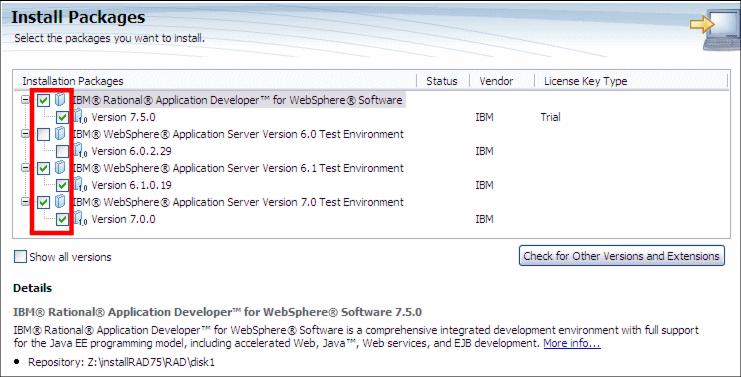The width and height of the screenshot is (741, 377).
Task: Uncheck the Version 7.0.0 checkbox
Action: 62,219
